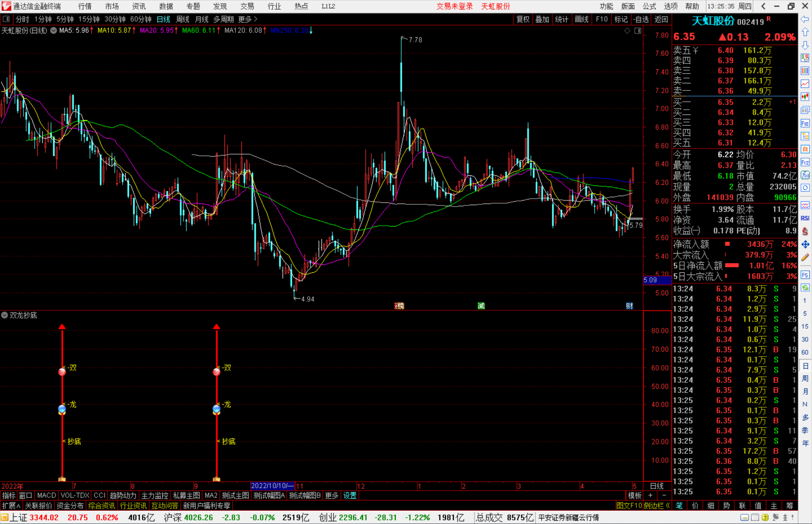Click the − zoom-out chart button

click(x=664, y=495)
